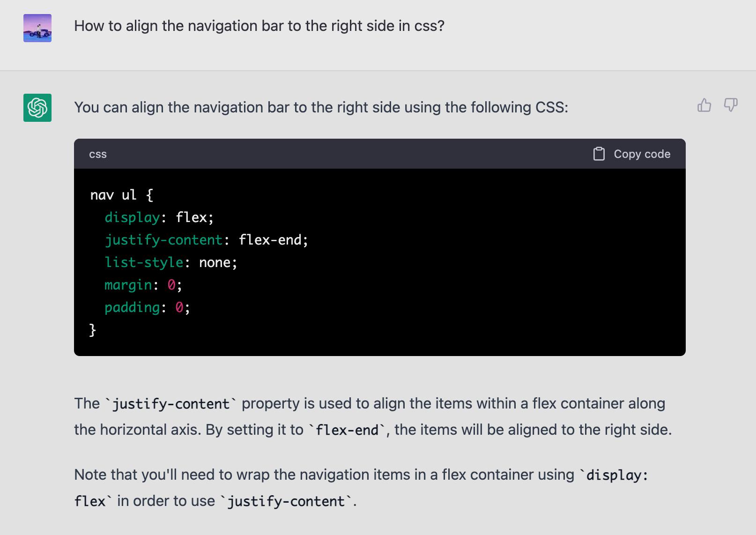This screenshot has width=756, height=535.
Task: Click the "You can align the navigation bar" sentence
Action: [x=321, y=107]
